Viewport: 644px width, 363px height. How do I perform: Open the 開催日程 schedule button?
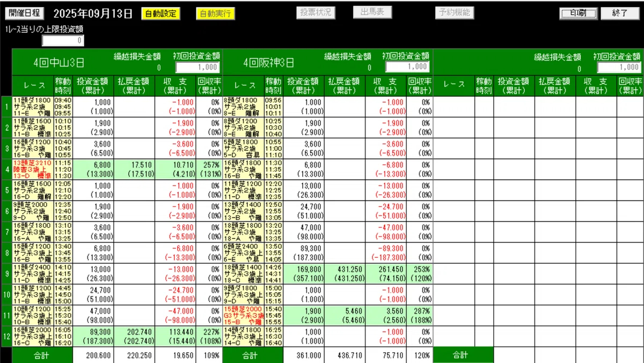(x=24, y=13)
